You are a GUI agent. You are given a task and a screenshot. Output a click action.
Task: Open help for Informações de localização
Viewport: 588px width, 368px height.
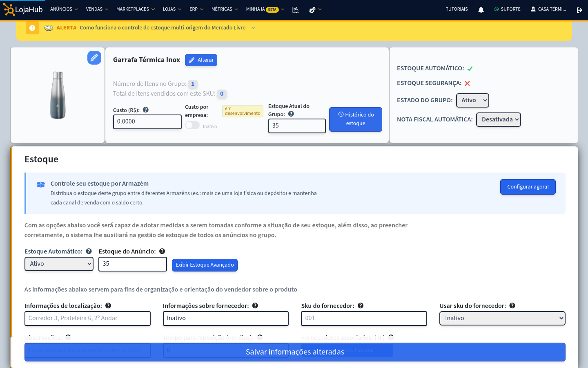tap(108, 305)
